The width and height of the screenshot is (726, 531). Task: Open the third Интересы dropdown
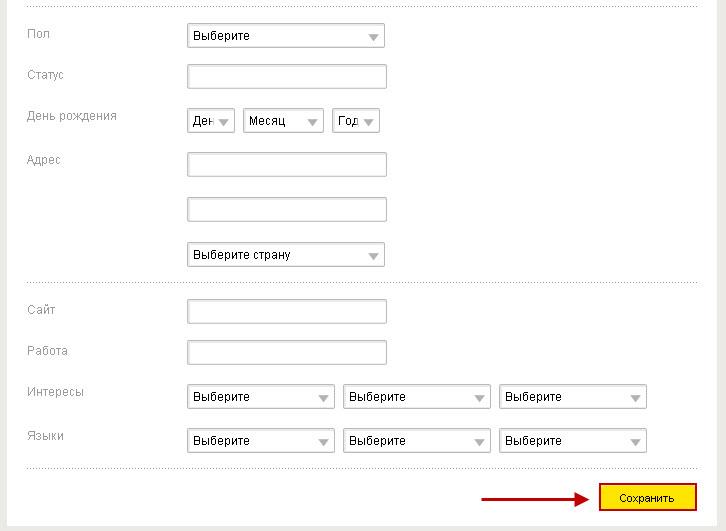pos(572,397)
